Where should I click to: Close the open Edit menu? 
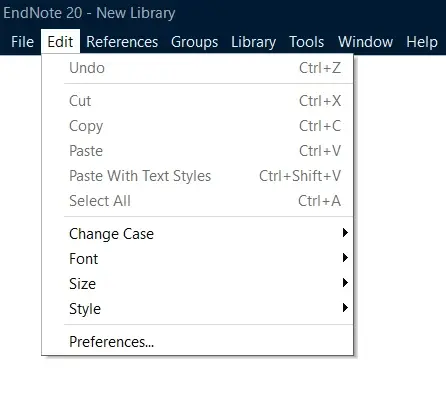pos(60,42)
